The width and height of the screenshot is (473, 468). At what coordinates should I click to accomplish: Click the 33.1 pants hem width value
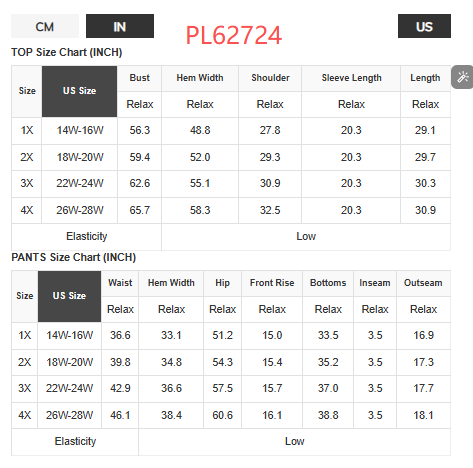coord(171,335)
